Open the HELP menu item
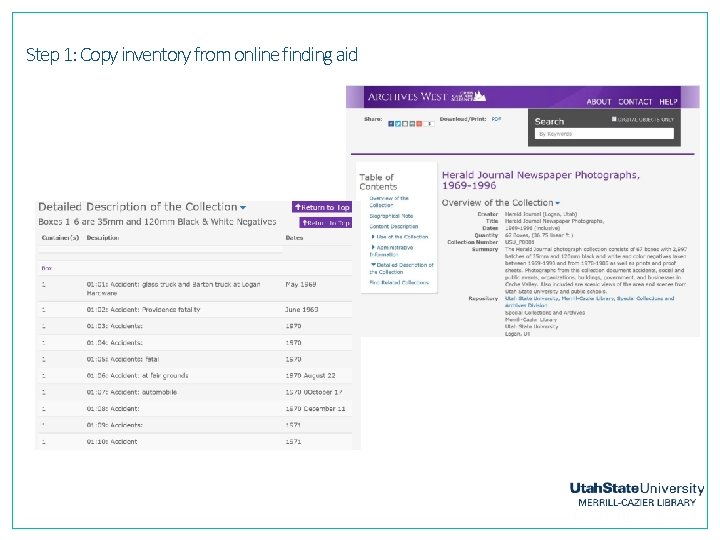The image size is (720, 540). (668, 102)
